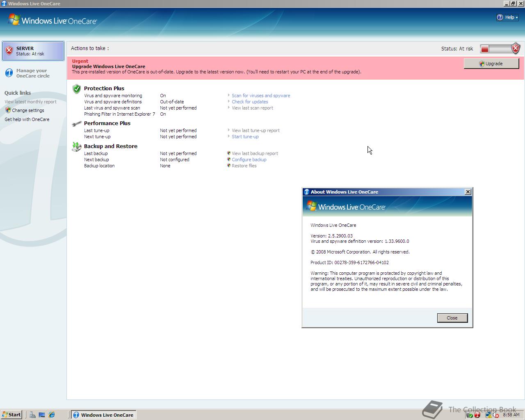Image resolution: width=525 pixels, height=420 pixels.
Task: Click the Backup and Restore icon
Action: pos(77,147)
